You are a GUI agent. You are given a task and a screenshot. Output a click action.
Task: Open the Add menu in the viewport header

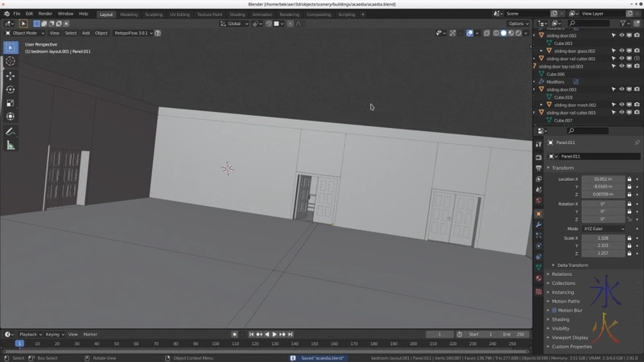[85, 33]
